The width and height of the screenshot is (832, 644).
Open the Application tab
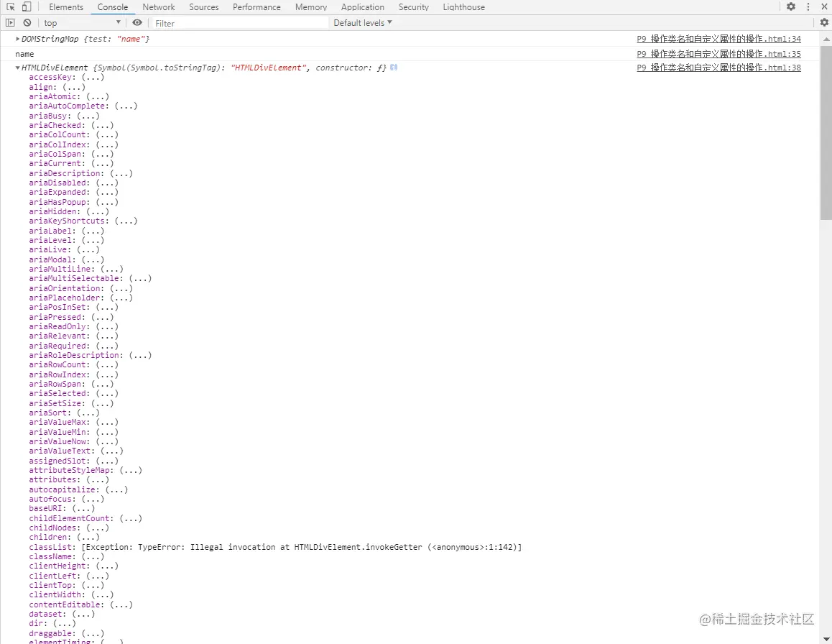click(x=362, y=7)
